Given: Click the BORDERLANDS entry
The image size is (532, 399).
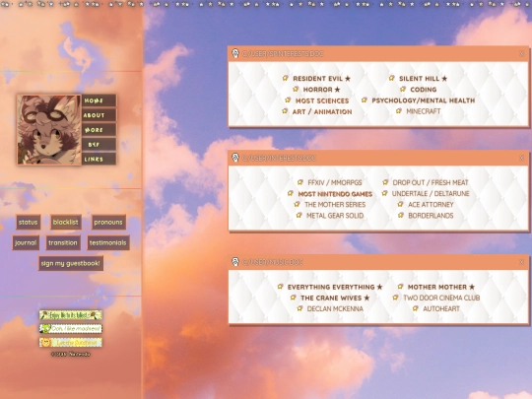Looking at the screenshot, I should 431,216.
